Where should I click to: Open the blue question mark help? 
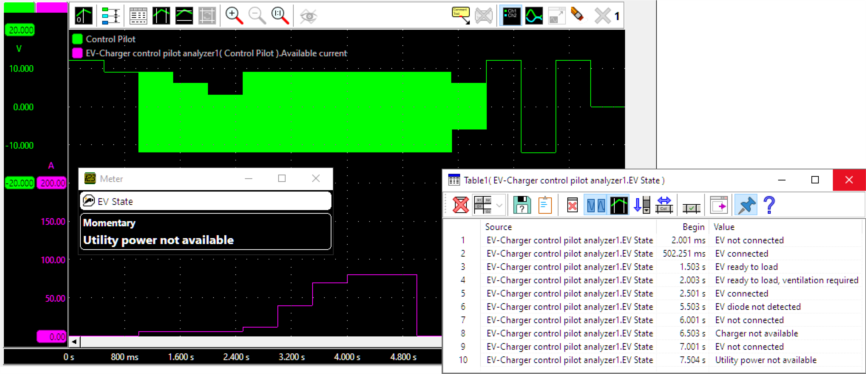[769, 206]
